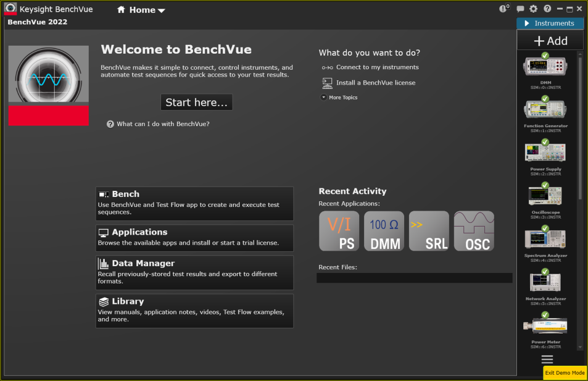Open the Spectrum Analyzer instrument
The image size is (588, 381).
point(545,244)
